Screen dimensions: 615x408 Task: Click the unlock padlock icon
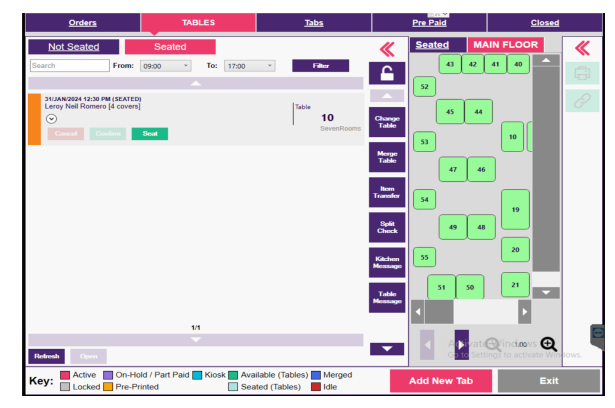[x=386, y=73]
